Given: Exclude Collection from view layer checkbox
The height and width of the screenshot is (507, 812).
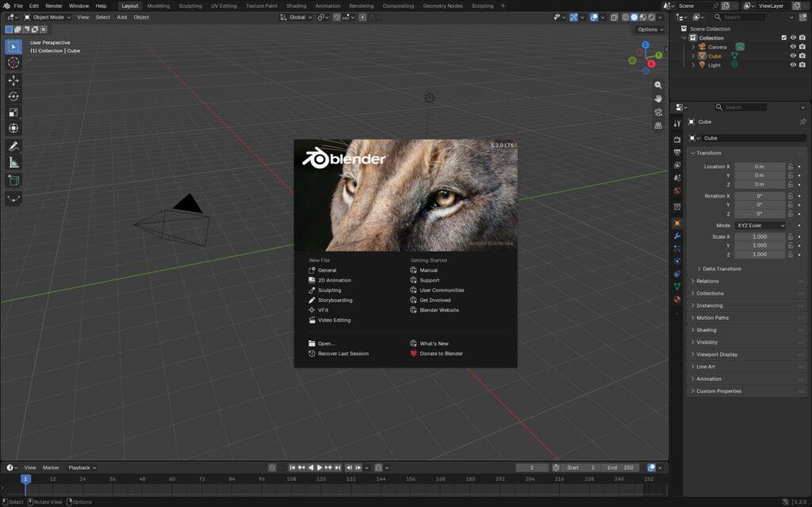Looking at the screenshot, I should coord(784,38).
